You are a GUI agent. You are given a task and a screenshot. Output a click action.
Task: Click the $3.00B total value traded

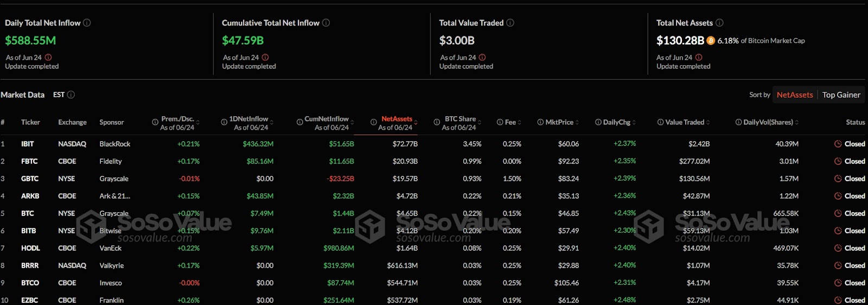tap(457, 40)
